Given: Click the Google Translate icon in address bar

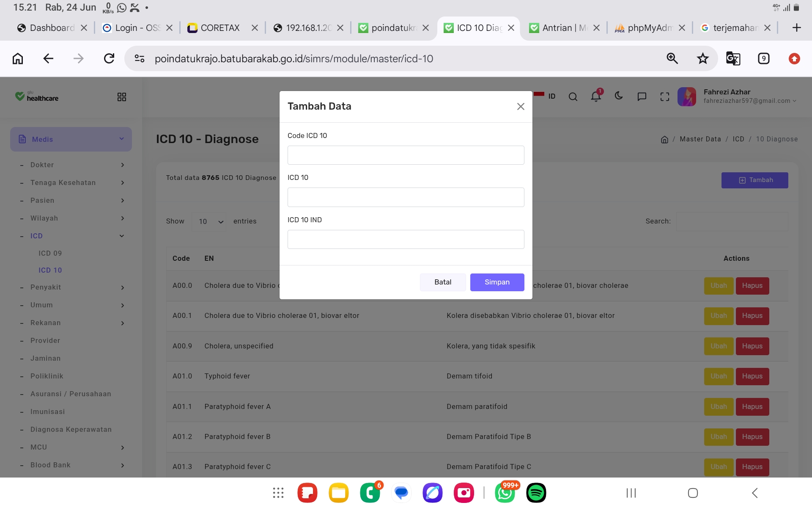Looking at the screenshot, I should (733, 58).
